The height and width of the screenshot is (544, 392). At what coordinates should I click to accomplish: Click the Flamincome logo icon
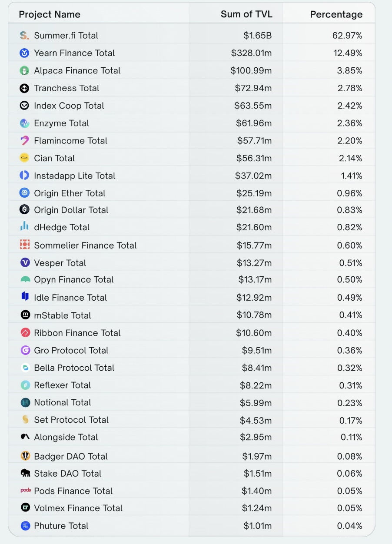(x=25, y=141)
